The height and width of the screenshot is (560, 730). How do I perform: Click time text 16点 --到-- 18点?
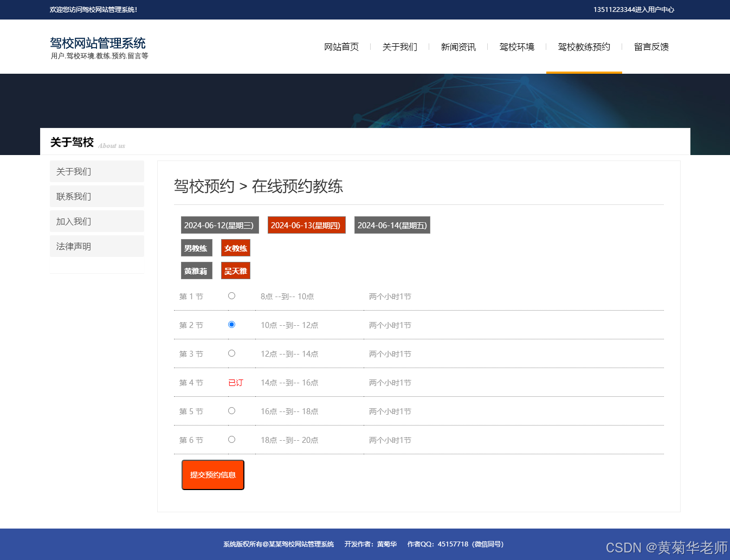tap(289, 411)
